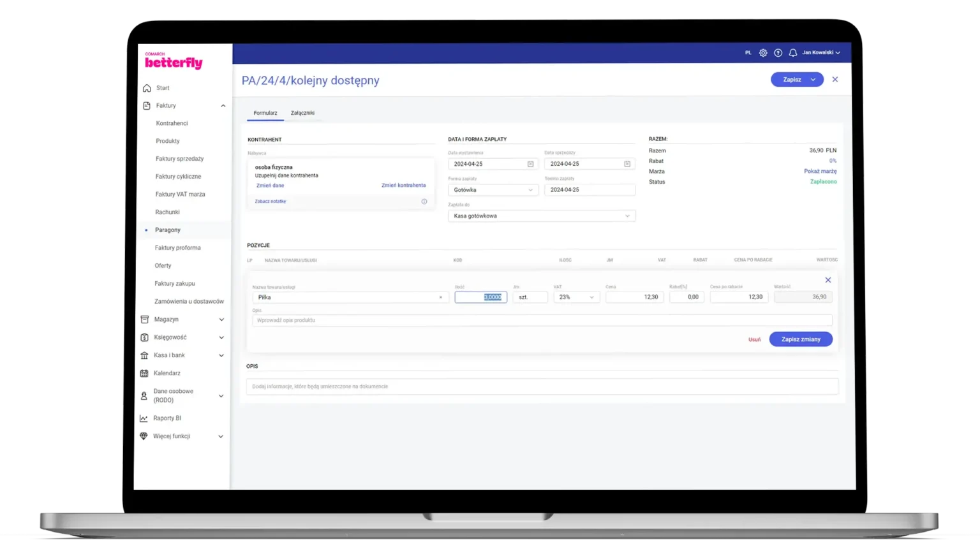This screenshot has height=551, width=980.
Task: Click info icon in contractor card
Action: click(x=424, y=202)
